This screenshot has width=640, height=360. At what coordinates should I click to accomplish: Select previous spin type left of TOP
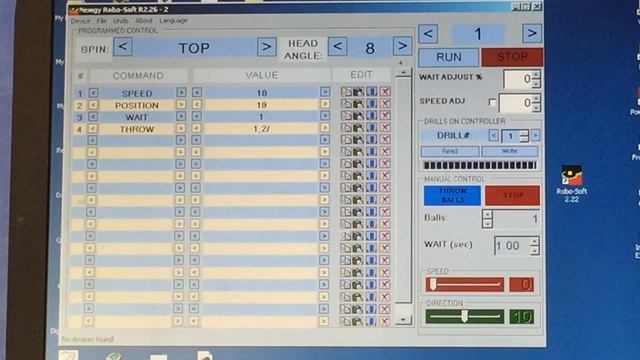tap(123, 47)
